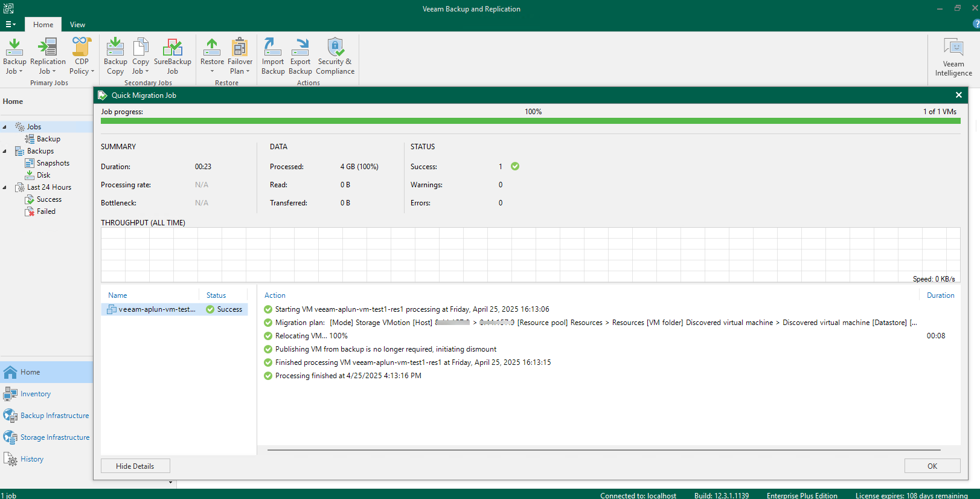Click the navigation pane overflow arrow

coord(170,483)
